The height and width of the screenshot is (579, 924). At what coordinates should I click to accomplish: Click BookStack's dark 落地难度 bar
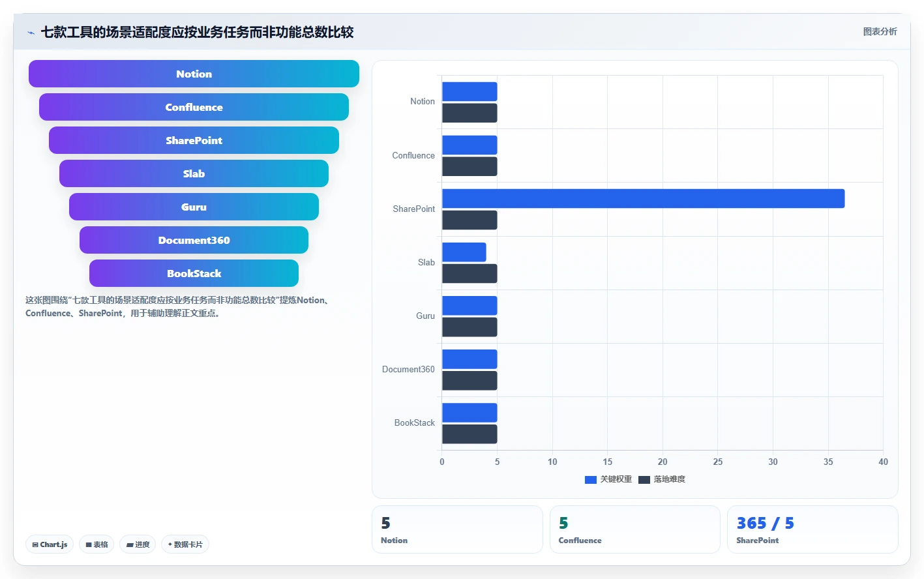coord(469,434)
